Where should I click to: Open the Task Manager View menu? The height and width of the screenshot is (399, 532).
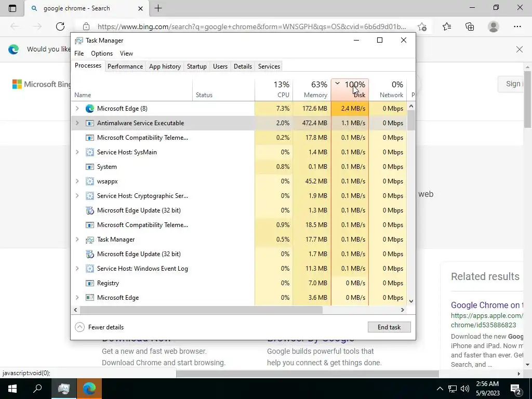pos(126,54)
